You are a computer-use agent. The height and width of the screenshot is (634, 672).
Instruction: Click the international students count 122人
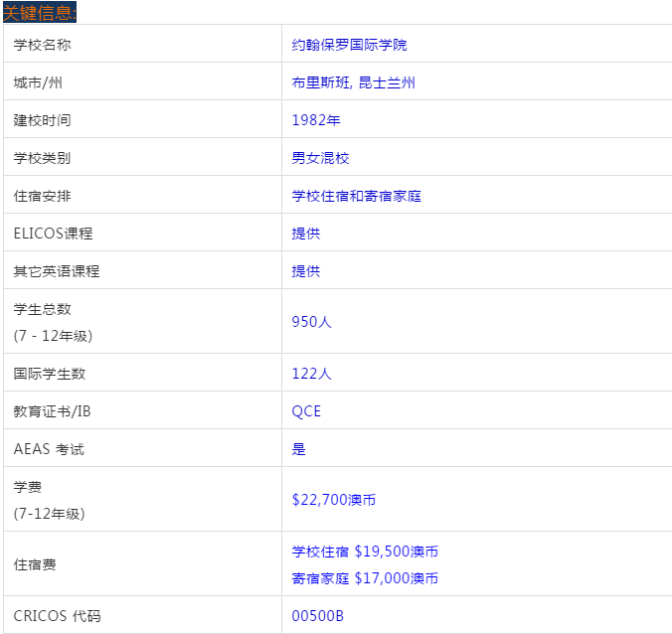coord(311,374)
